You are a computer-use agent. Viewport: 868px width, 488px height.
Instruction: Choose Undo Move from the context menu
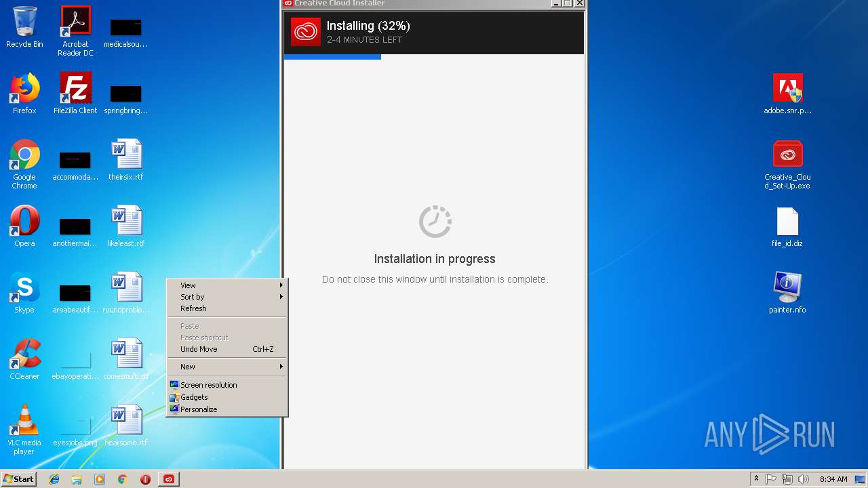point(227,349)
